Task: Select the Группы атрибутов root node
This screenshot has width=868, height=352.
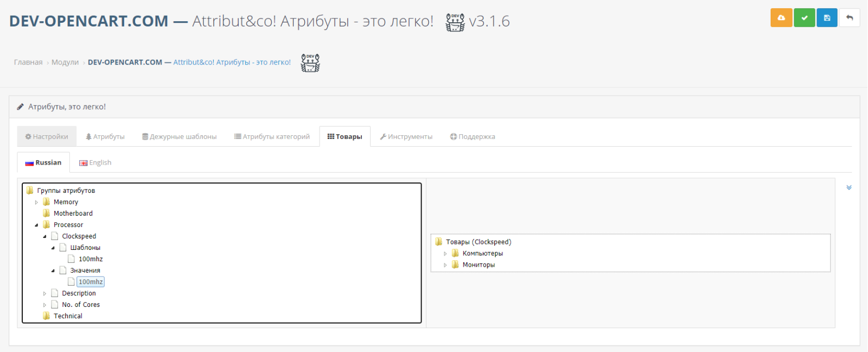Action: tap(66, 191)
